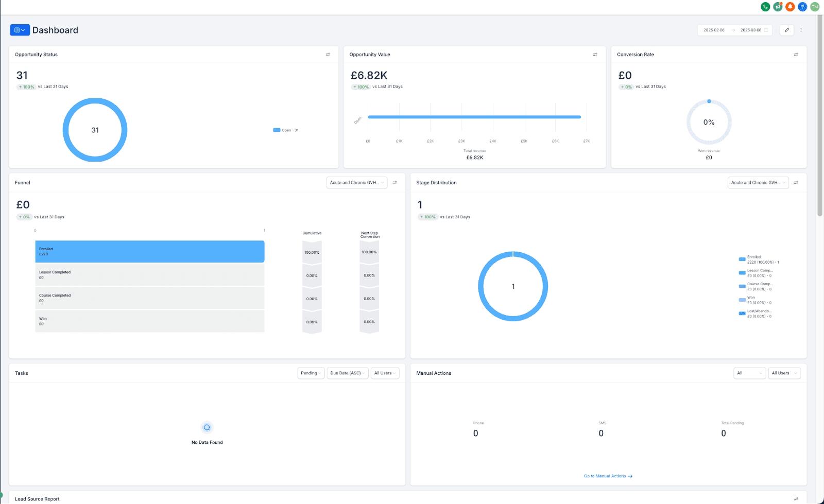Click the end date 2025-03-08 field

point(751,30)
